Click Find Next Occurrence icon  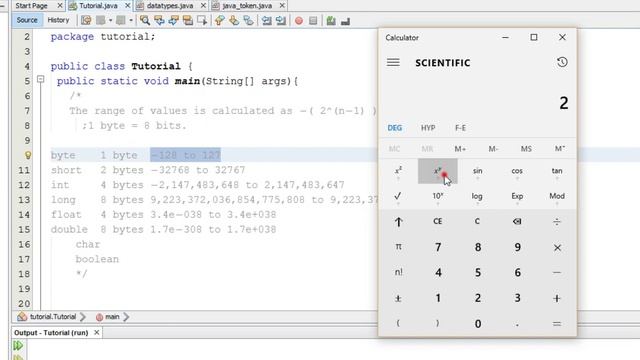pyautogui.click(x=173, y=20)
